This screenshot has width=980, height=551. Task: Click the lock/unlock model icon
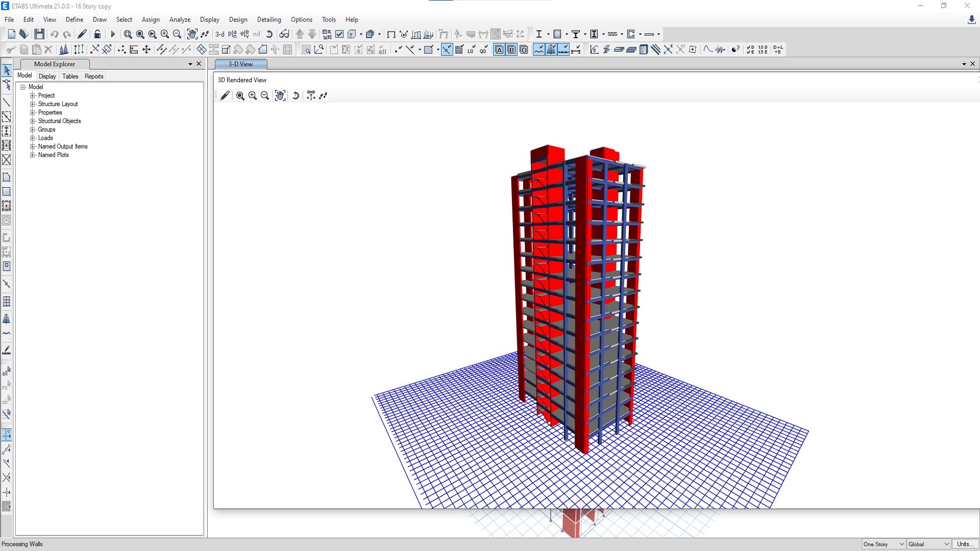tap(97, 34)
